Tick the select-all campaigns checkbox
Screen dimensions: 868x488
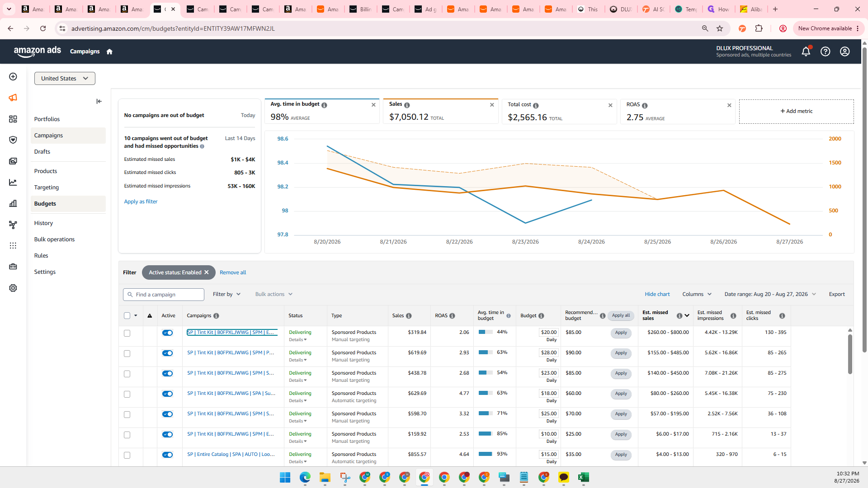(127, 316)
